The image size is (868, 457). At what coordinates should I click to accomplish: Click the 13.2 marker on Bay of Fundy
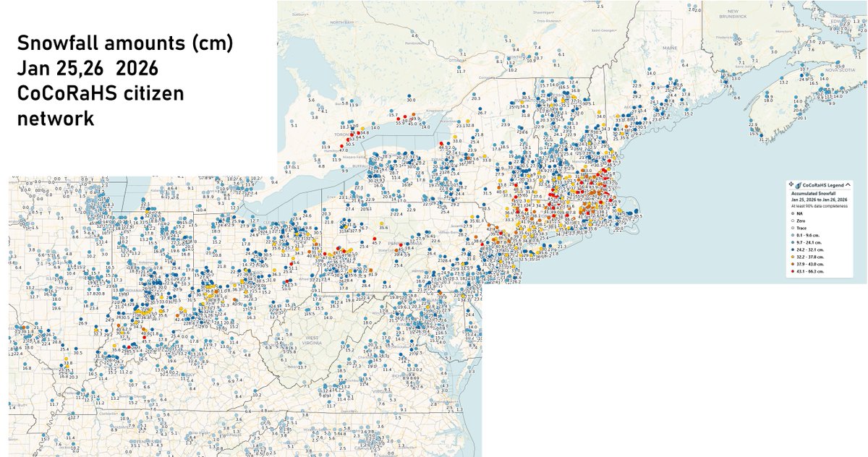click(x=781, y=78)
